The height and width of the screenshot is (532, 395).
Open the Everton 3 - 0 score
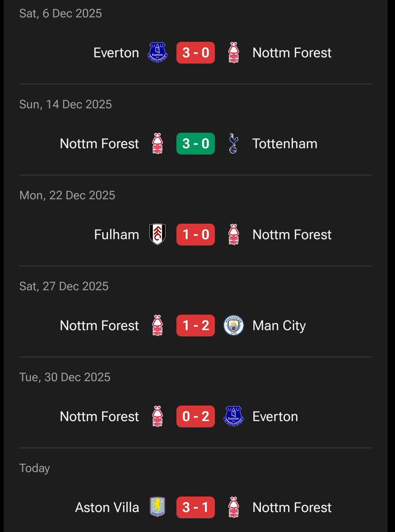196,53
